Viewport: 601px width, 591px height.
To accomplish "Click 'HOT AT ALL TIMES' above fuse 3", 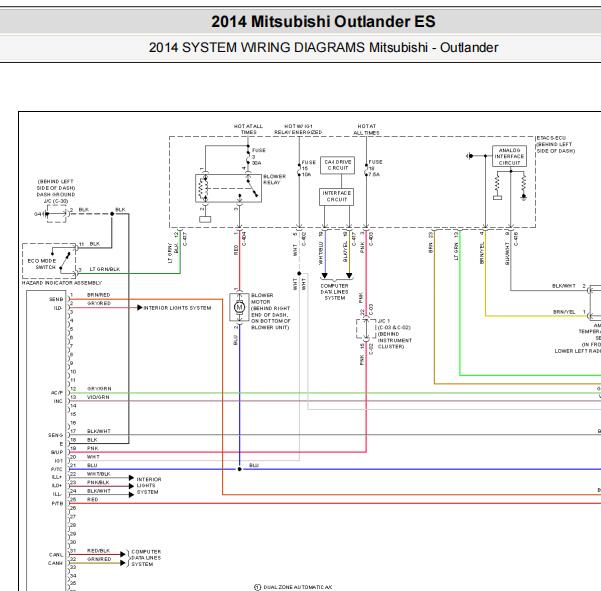I will point(248,129).
